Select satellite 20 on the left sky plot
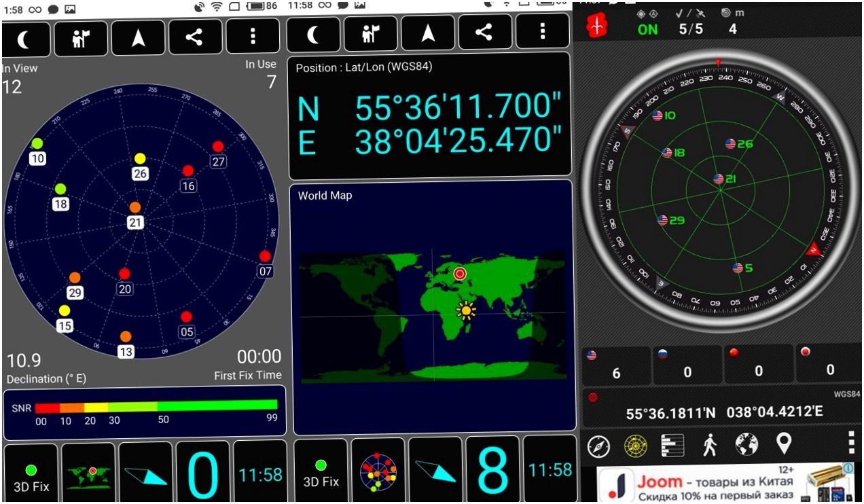The height and width of the screenshot is (504, 864). pyautogui.click(x=124, y=281)
